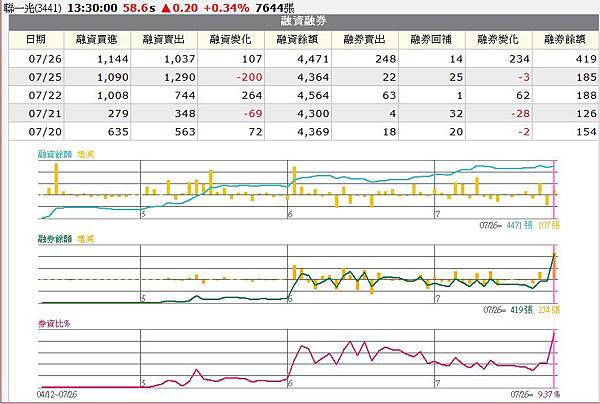This screenshot has height=404, width=600.
Task: Click the green 融券餘額 chart legend label
Action: pyautogui.click(x=55, y=239)
